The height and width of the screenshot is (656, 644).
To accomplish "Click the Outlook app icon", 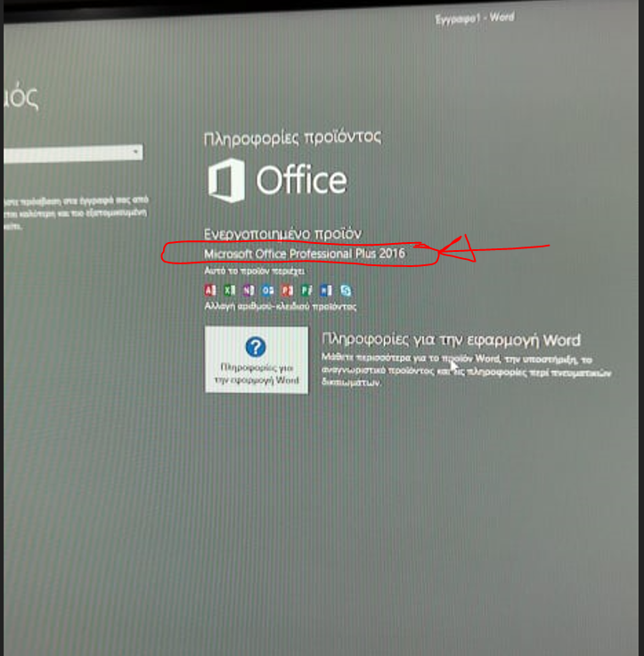I will [268, 290].
